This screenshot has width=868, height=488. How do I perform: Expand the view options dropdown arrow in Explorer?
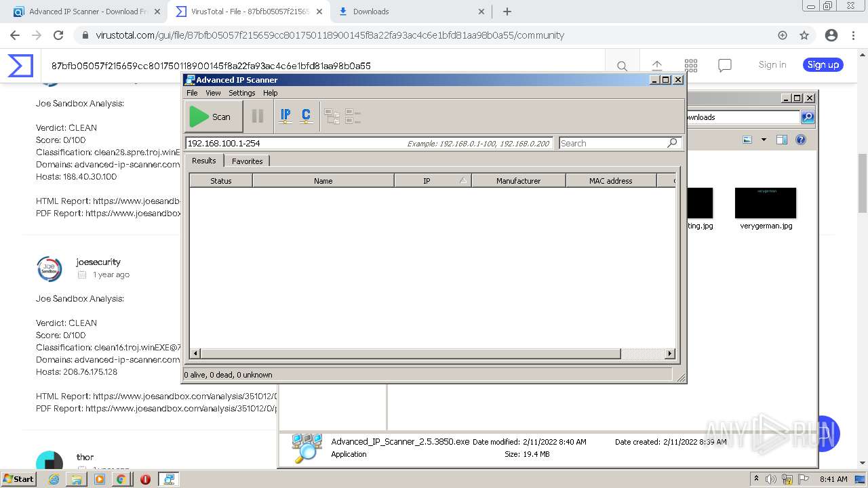pos(764,140)
